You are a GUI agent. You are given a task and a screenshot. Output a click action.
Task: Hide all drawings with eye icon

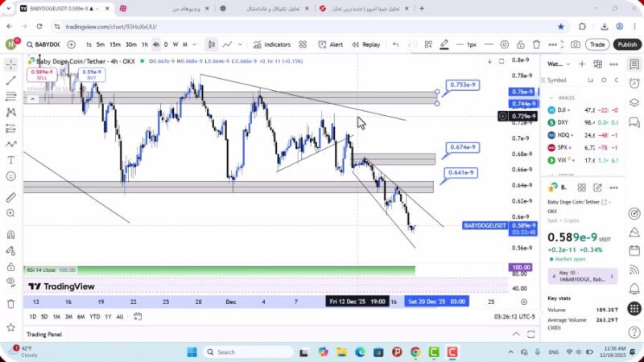tap(10, 282)
